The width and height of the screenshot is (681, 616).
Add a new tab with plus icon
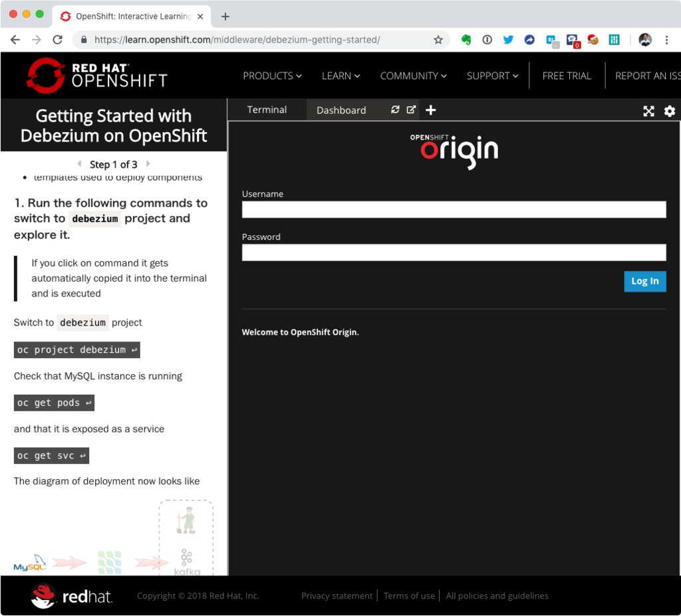431,110
